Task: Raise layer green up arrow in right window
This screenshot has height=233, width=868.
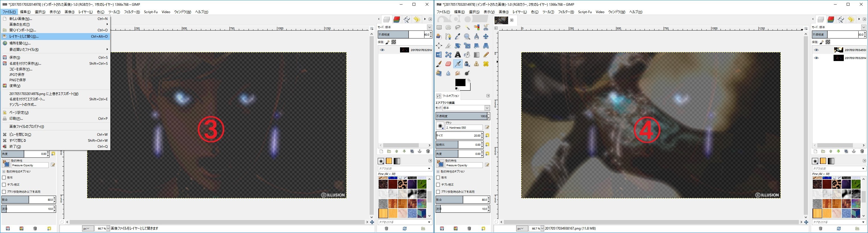Action: pos(831,152)
